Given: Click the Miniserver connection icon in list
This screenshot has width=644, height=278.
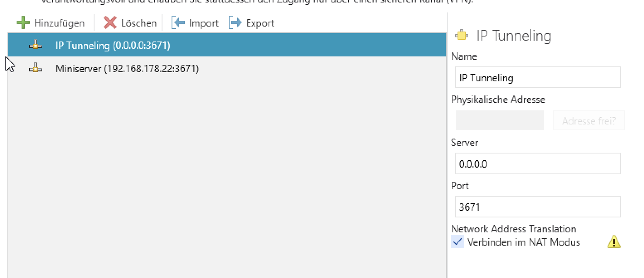Looking at the screenshot, I should pos(36,68).
